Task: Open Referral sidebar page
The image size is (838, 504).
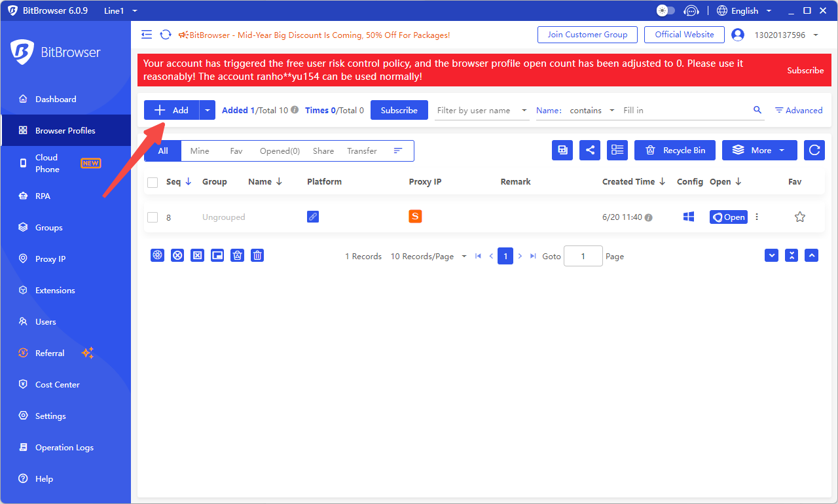Action: [x=65, y=353]
